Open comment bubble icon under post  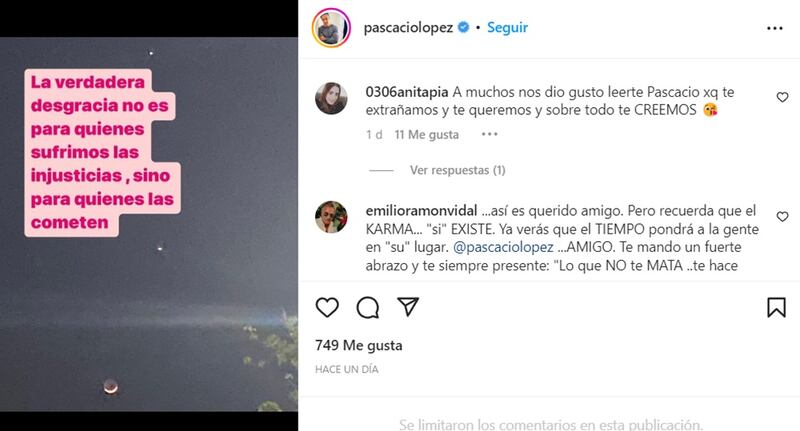pos(367,307)
